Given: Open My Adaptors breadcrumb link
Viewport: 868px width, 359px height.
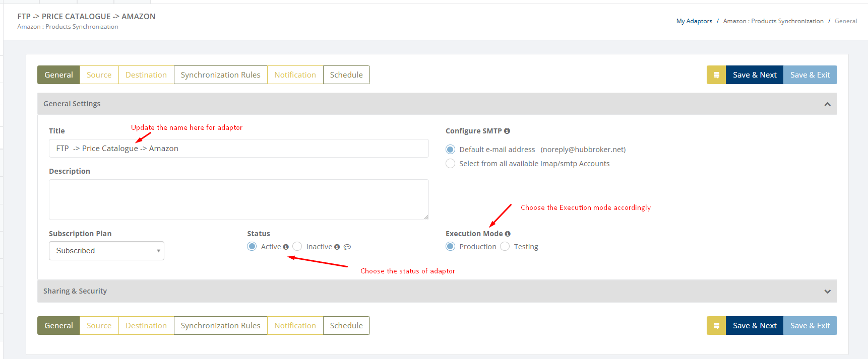Looking at the screenshot, I should click(694, 21).
